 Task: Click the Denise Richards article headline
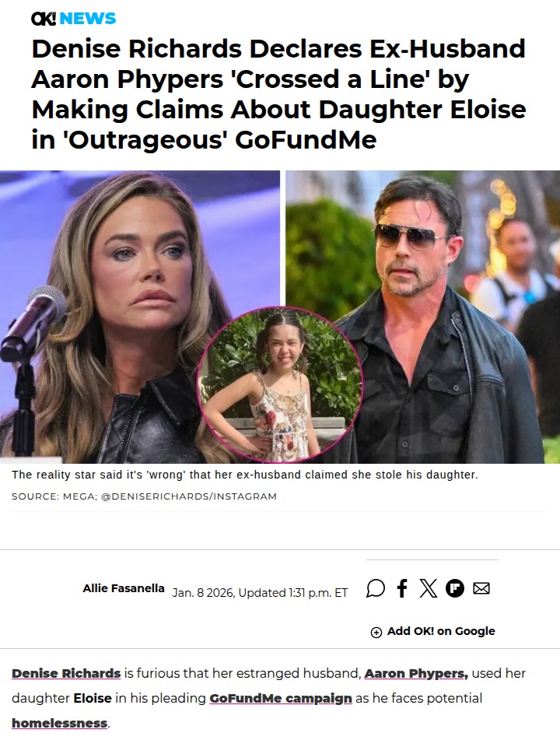point(278,94)
